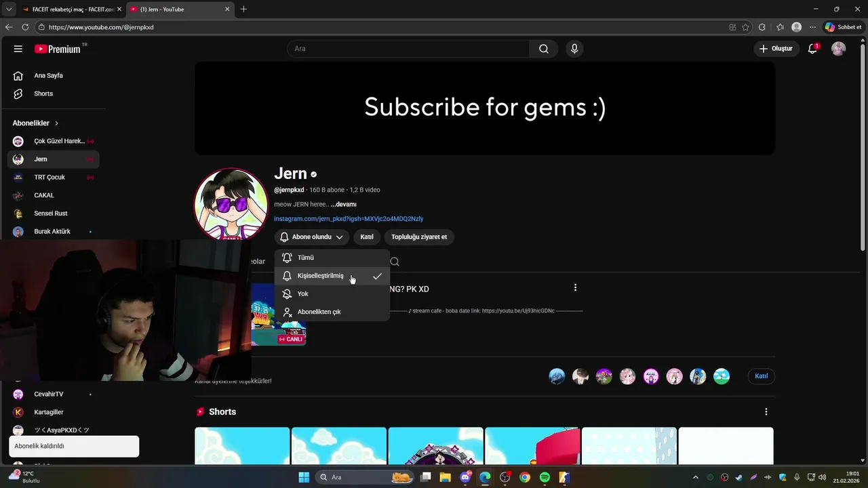Open TRT Çocuk subscription
Screen dimensions: 868x488
(53, 177)
